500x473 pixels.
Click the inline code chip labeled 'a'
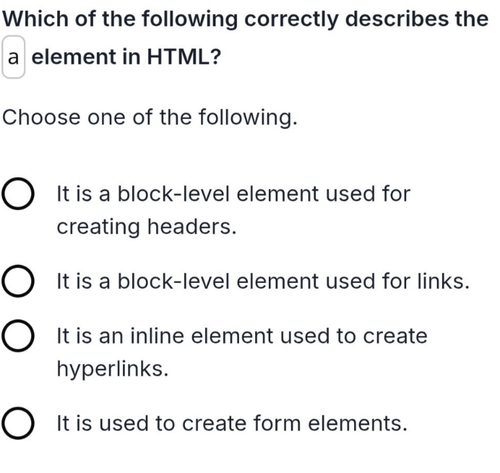point(13,57)
